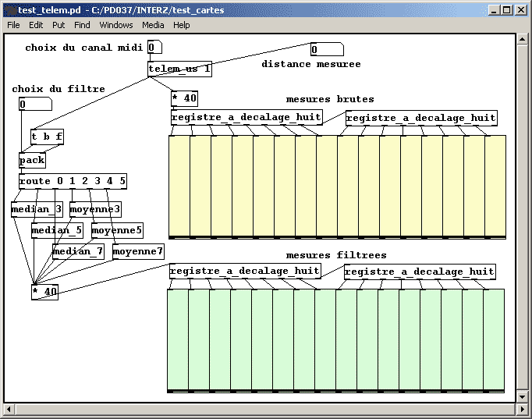Select the t b f object box
This screenshot has height=419, width=532.
47,137
